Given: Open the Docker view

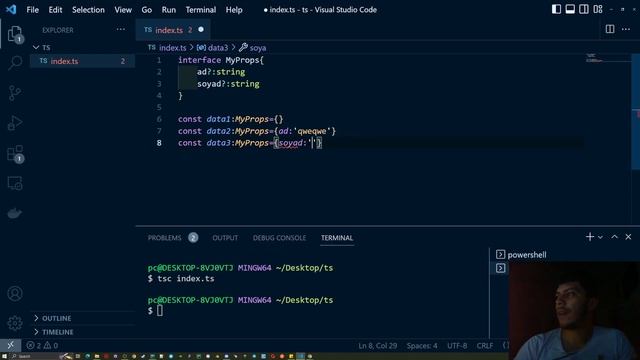Looking at the screenshot, I should tap(15, 213).
